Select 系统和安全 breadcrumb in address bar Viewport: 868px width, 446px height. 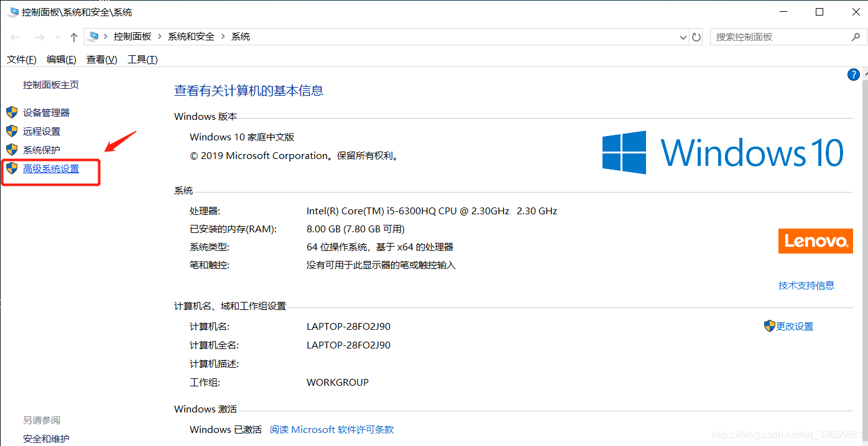click(x=191, y=37)
